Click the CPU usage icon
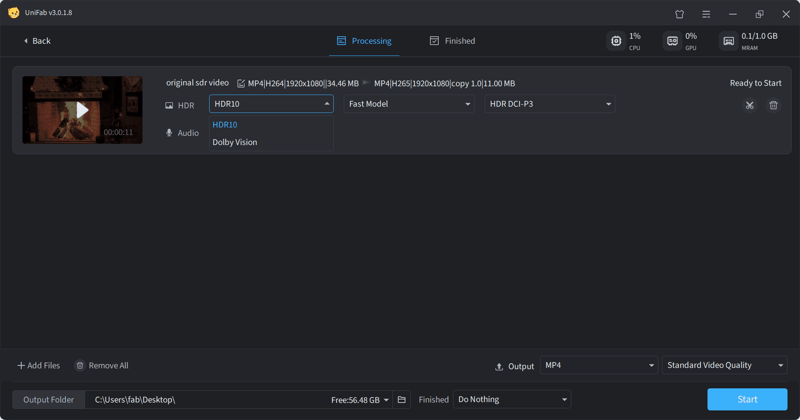Image resolution: width=800 pixels, height=420 pixels. pos(616,41)
